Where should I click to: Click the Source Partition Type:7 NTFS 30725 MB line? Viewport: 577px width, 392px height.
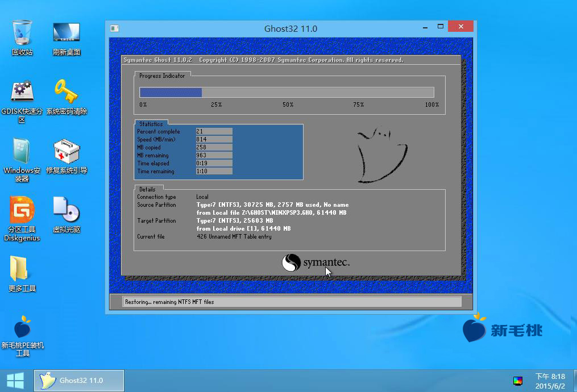(x=272, y=205)
